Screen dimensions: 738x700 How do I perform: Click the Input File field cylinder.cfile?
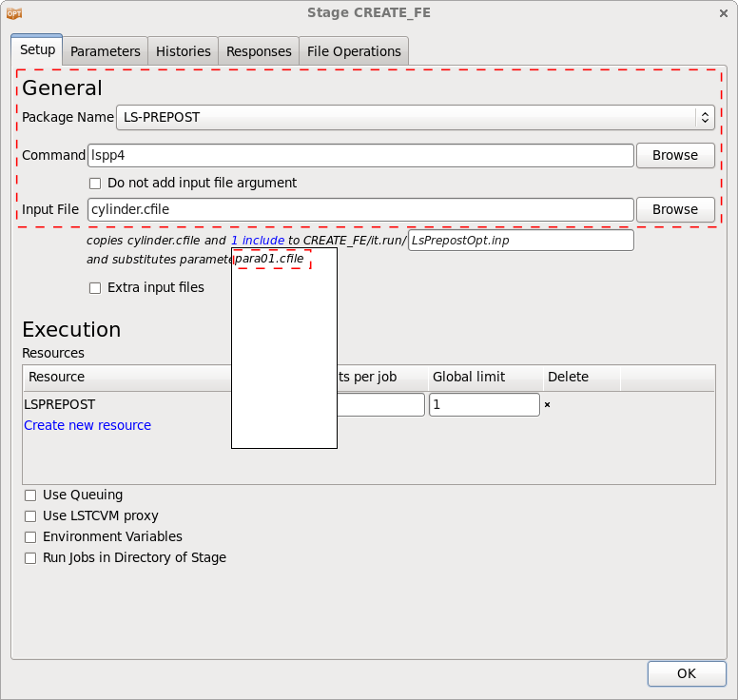360,209
